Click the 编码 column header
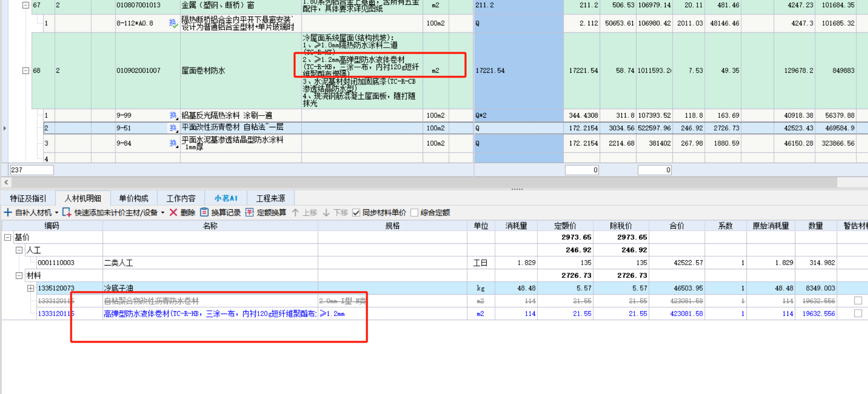The width and height of the screenshot is (868, 394). (x=52, y=226)
